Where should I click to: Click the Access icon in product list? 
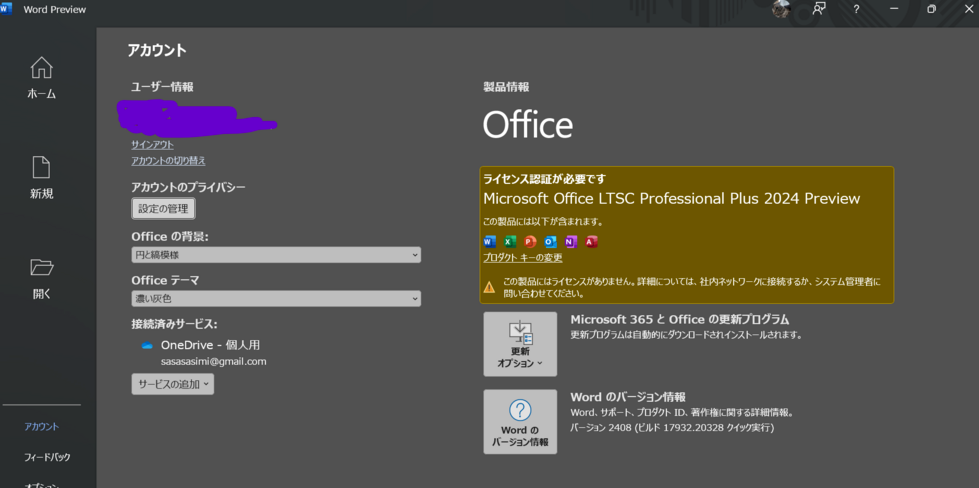click(591, 242)
